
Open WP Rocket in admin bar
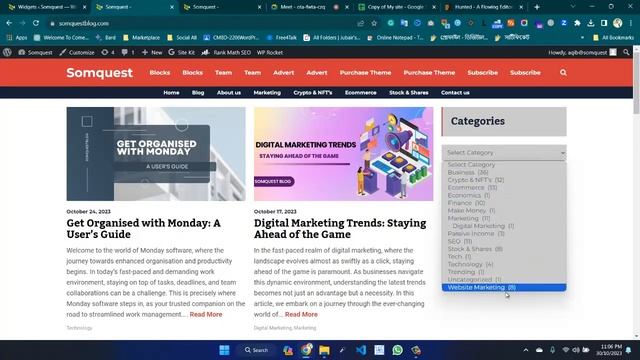[x=270, y=52]
